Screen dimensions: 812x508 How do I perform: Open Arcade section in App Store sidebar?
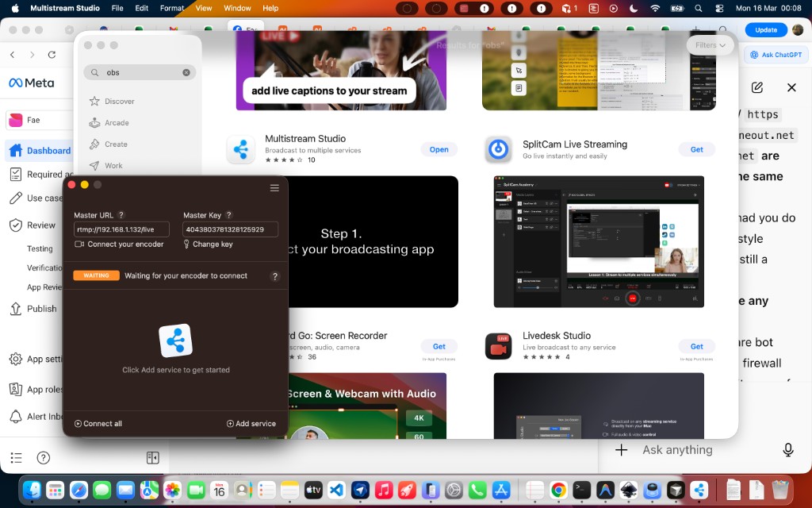[117, 123]
